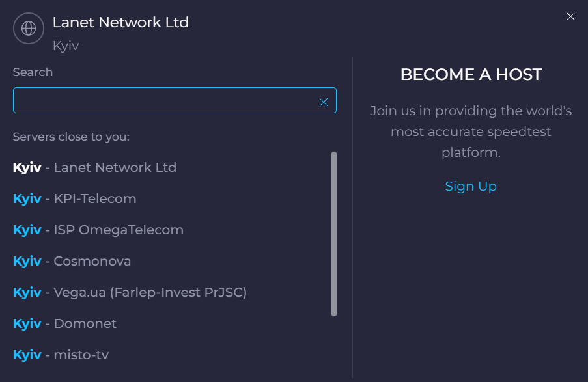The image size is (588, 382).
Task: Open the Sign Up link
Action: tap(471, 186)
